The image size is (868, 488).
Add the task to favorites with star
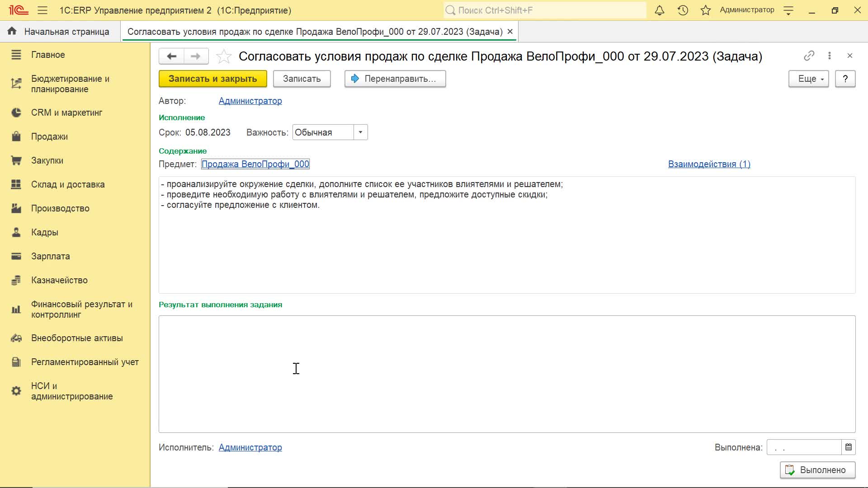pos(224,56)
